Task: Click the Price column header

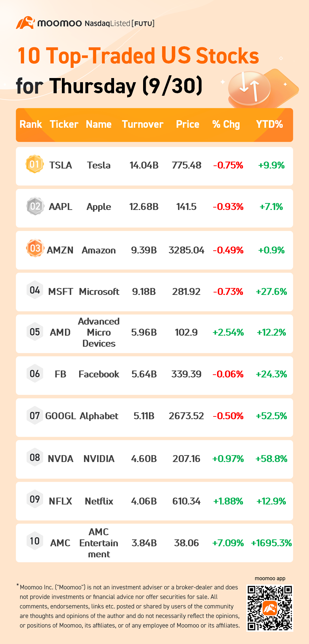Action: (188, 124)
